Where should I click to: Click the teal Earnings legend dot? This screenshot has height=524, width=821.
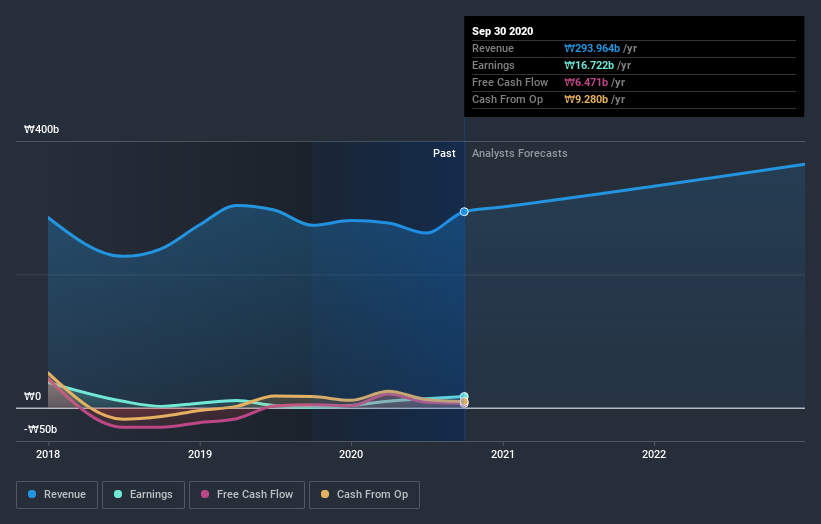118,494
